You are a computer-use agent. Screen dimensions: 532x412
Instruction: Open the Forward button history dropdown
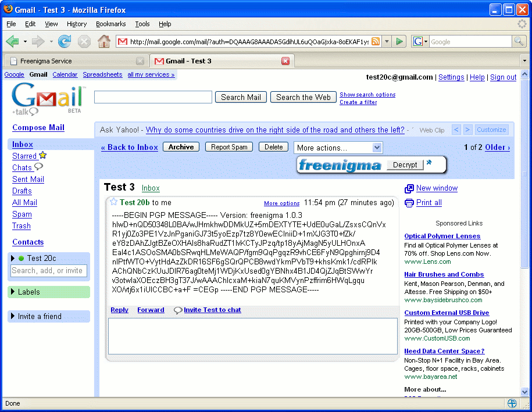coord(51,42)
